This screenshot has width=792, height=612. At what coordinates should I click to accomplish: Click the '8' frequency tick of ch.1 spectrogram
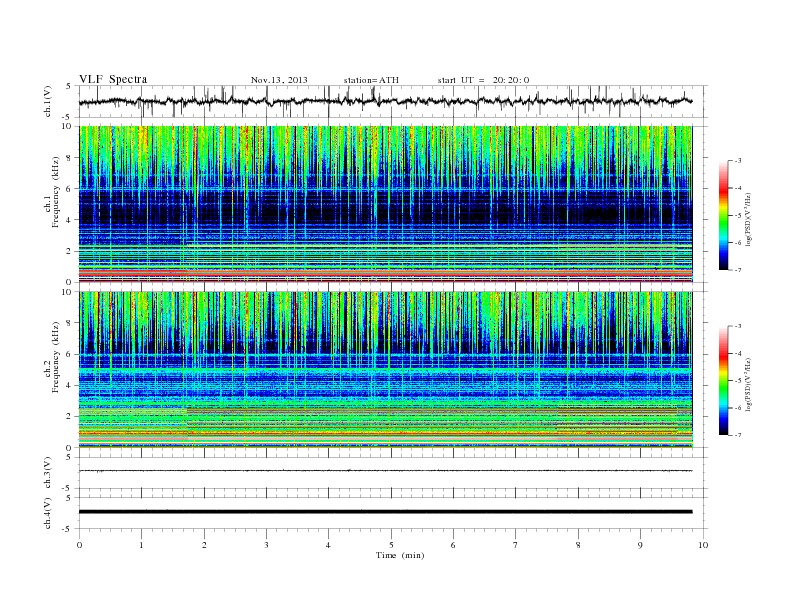pos(70,158)
